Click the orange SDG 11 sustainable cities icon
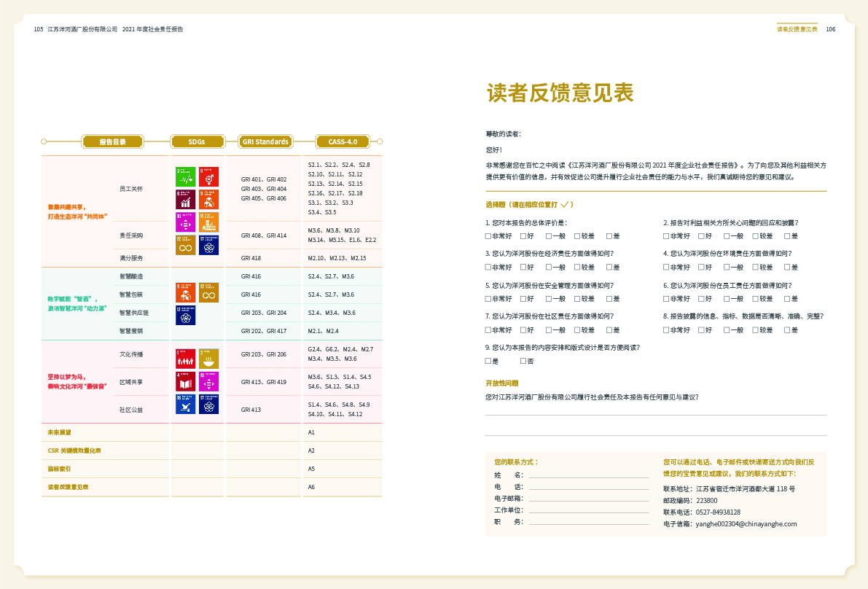This screenshot has width=868, height=589. (208, 222)
